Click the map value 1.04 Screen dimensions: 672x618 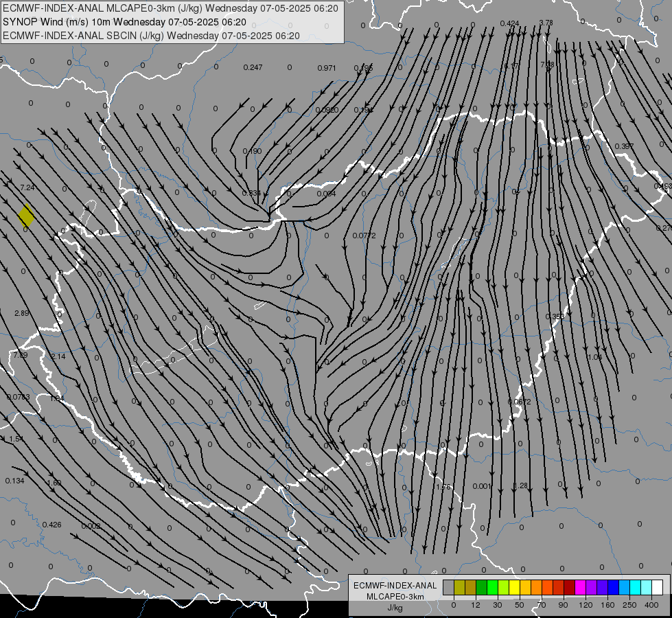pos(595,357)
